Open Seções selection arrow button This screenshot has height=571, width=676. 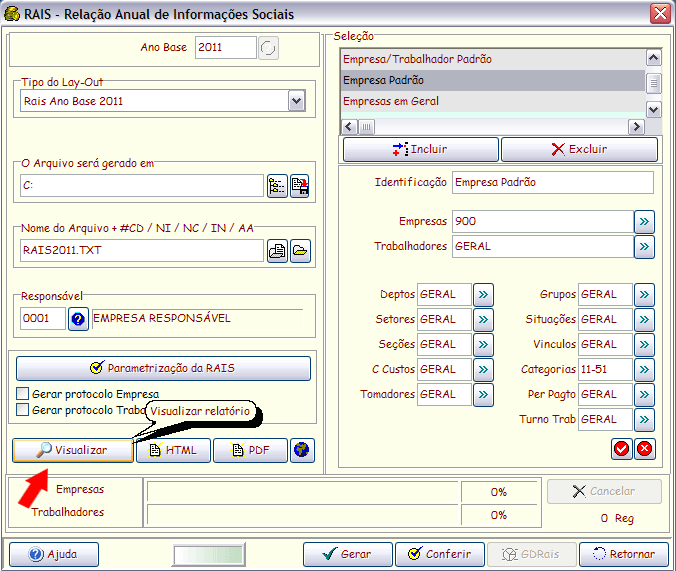tap(483, 345)
